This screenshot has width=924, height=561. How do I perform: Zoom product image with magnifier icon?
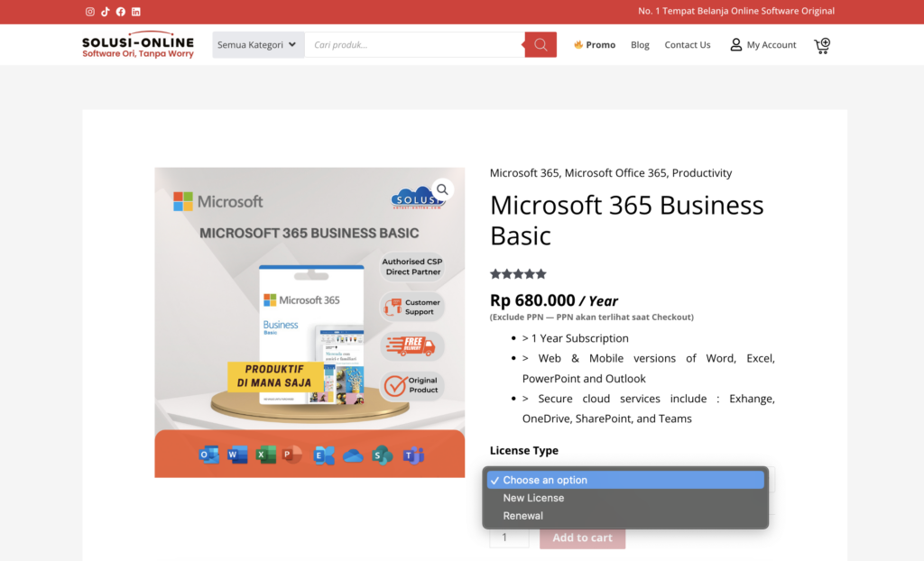[x=442, y=189]
